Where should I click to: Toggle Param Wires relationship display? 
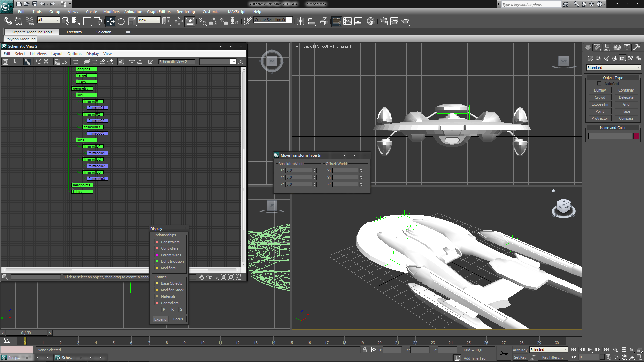pos(157,255)
